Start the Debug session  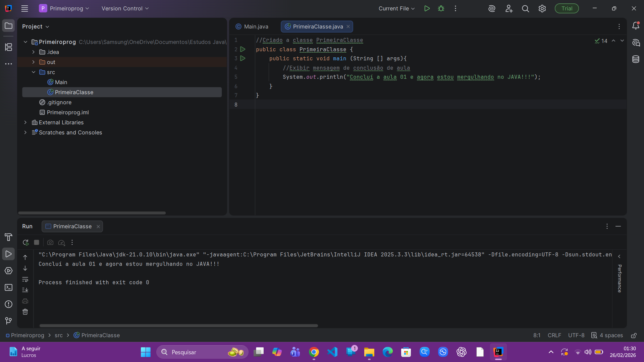441,8
